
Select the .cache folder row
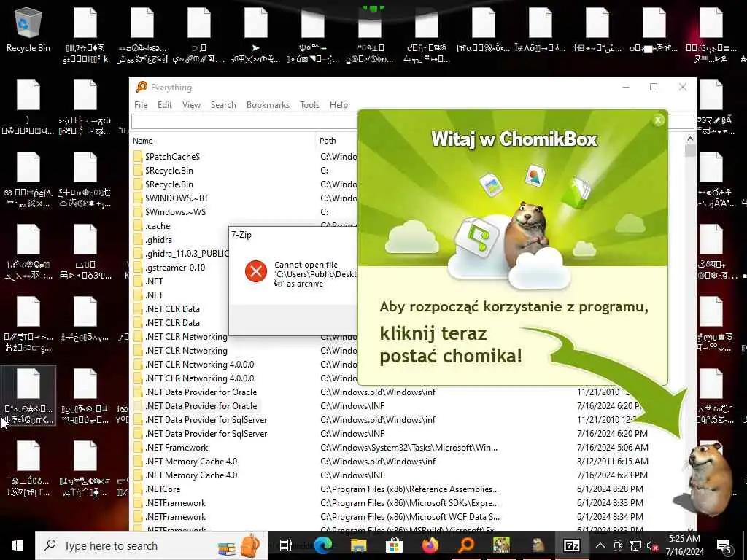(x=158, y=226)
